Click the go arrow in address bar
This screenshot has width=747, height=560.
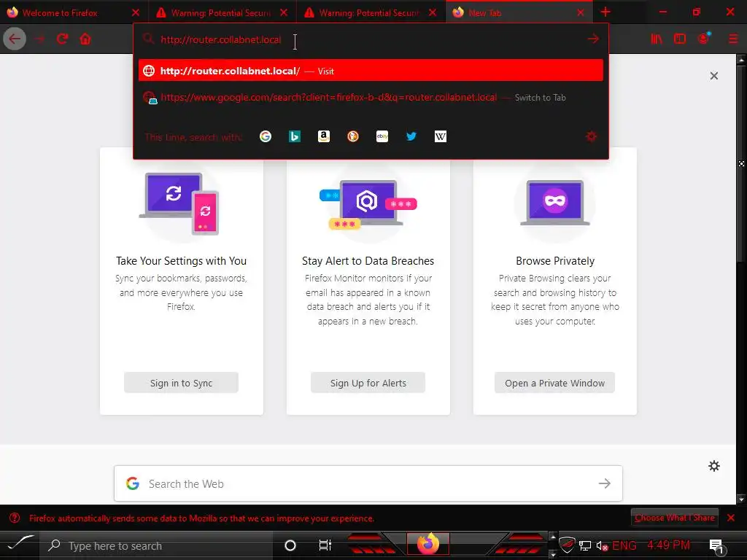click(x=592, y=39)
